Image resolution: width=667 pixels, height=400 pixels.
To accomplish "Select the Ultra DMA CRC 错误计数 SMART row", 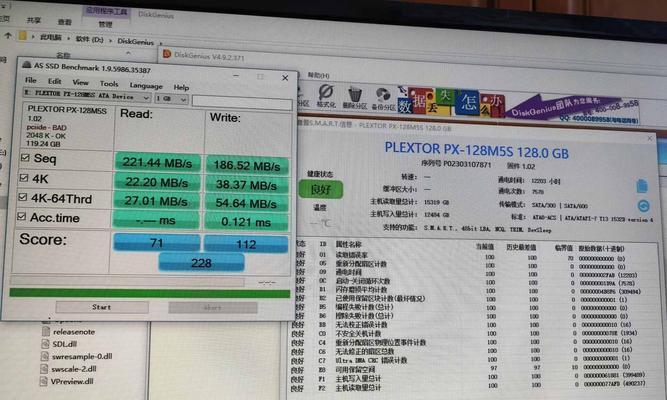I will pyautogui.click(x=464, y=360).
